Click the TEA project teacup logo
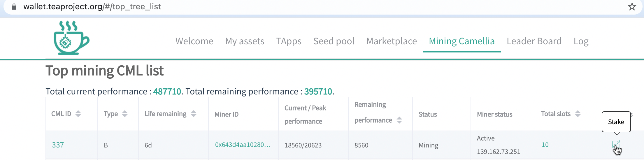The width and height of the screenshot is (644, 160). point(71,38)
